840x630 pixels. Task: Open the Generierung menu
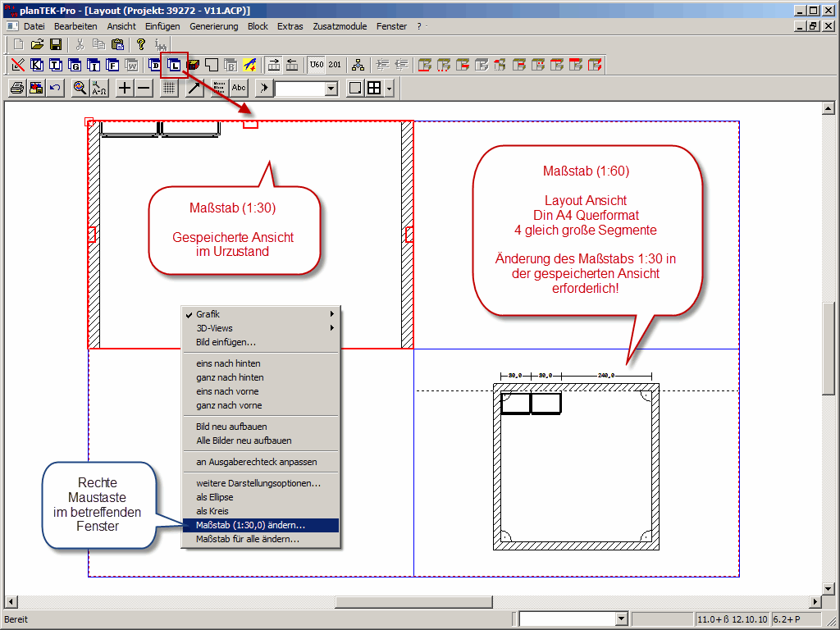[213, 26]
